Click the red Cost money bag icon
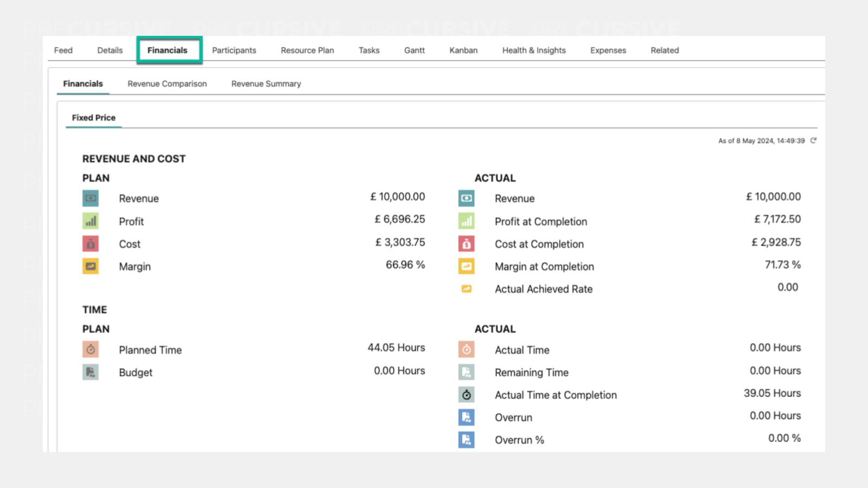 (x=91, y=244)
